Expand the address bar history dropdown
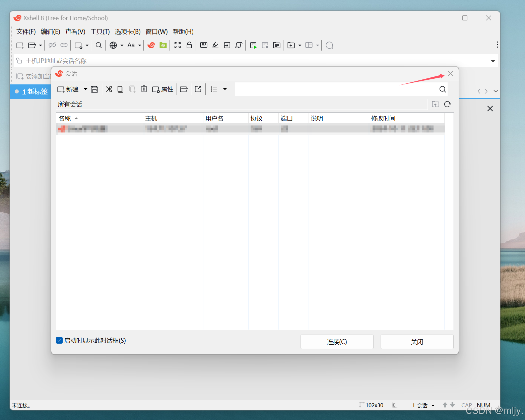525x420 pixels. (493, 61)
